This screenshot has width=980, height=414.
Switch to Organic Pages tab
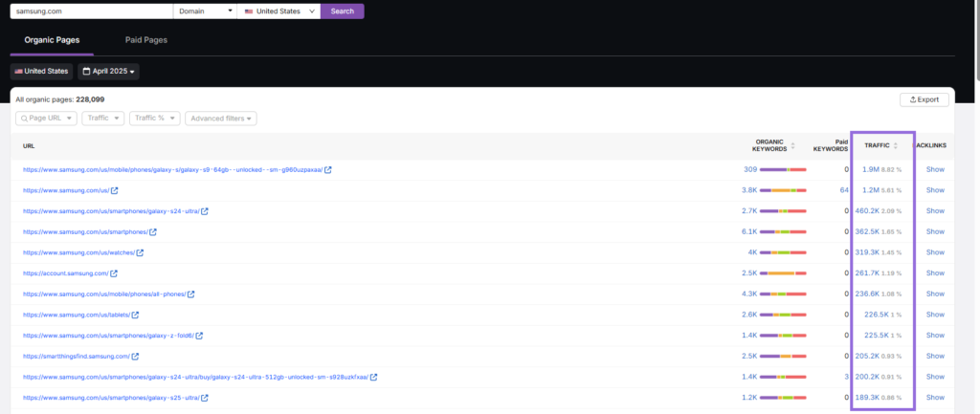[x=52, y=40]
